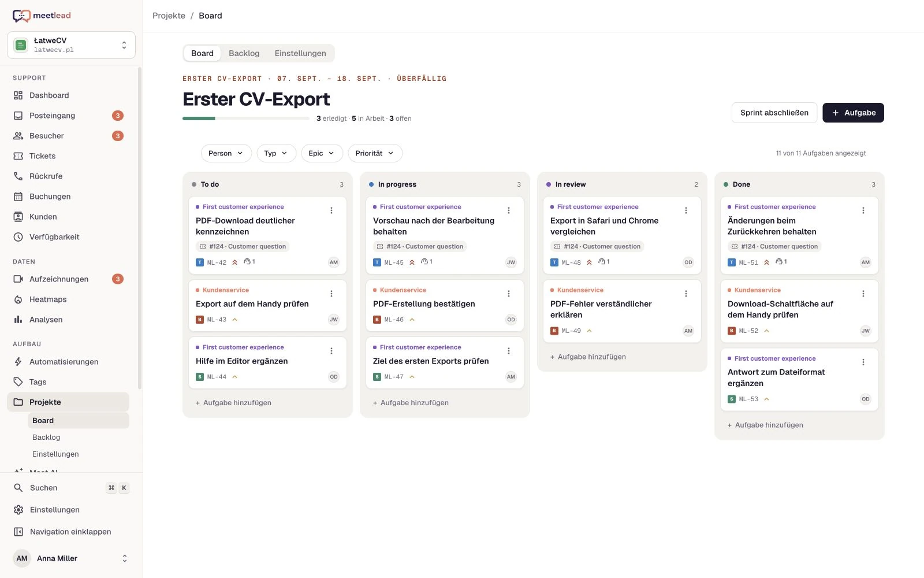
Task: Open the Person filter dropdown
Action: (226, 153)
